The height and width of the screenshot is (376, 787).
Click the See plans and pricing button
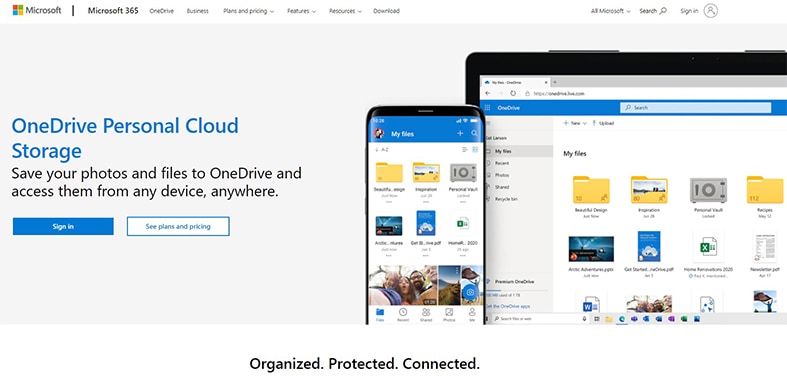pos(178,226)
